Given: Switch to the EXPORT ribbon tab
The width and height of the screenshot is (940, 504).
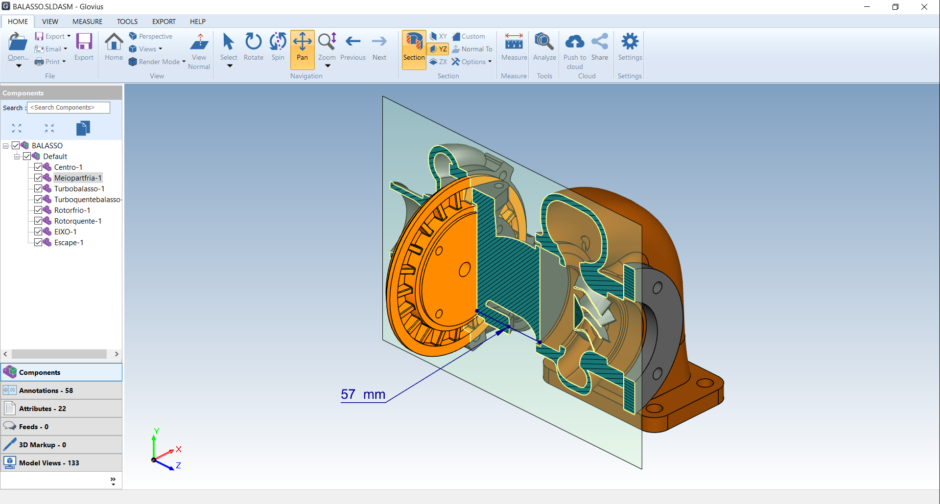Looking at the screenshot, I should 164,22.
